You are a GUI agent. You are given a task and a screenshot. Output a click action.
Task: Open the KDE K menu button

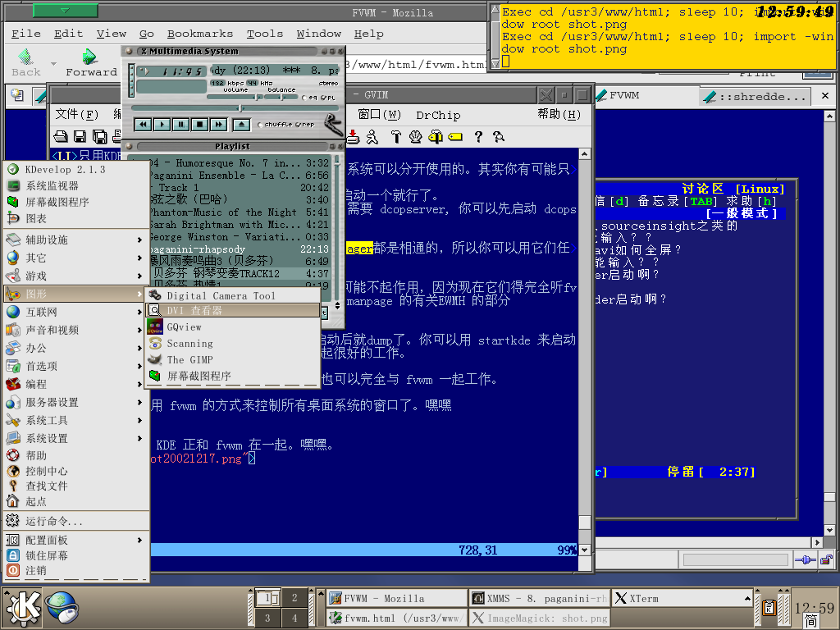[x=22, y=608]
